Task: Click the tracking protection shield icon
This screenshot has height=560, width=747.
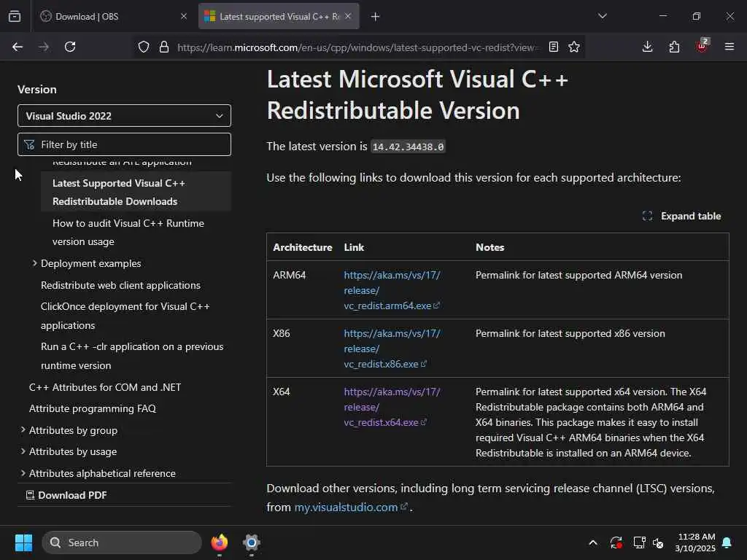Action: (x=144, y=47)
